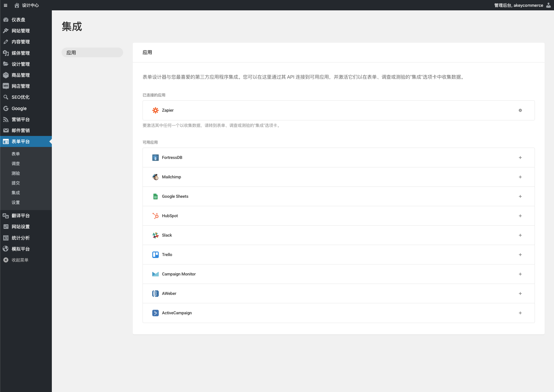Screen dimensions: 554x392
Task: Add Trello integration via plus icon
Action: pos(520,255)
